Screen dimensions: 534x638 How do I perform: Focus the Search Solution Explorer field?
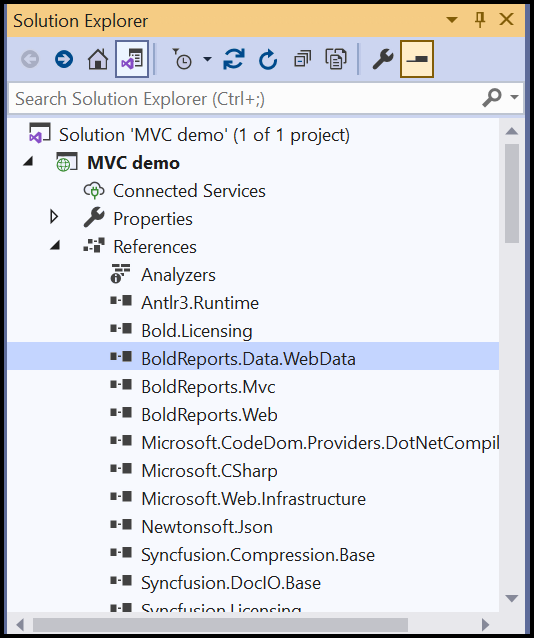[244, 98]
